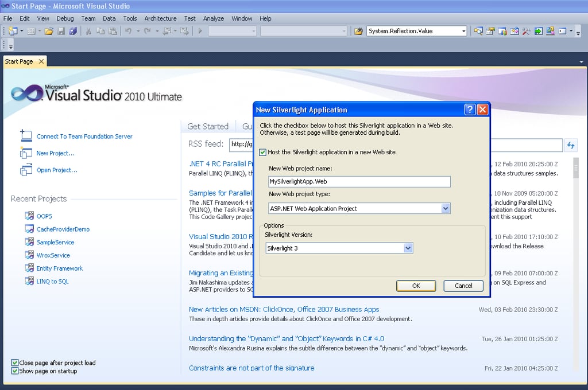Open Understanding the Dynamic and Object Keywords article
588x390 pixels.
[287, 339]
